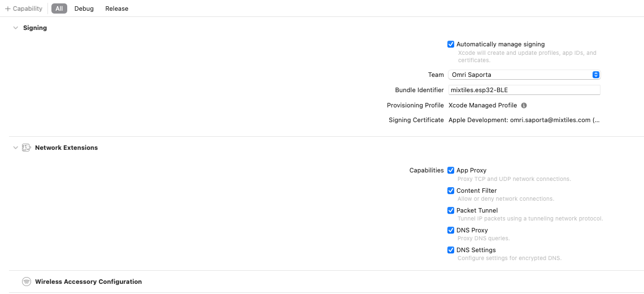
Task: Click the Bundle Identifier text field
Action: point(524,90)
